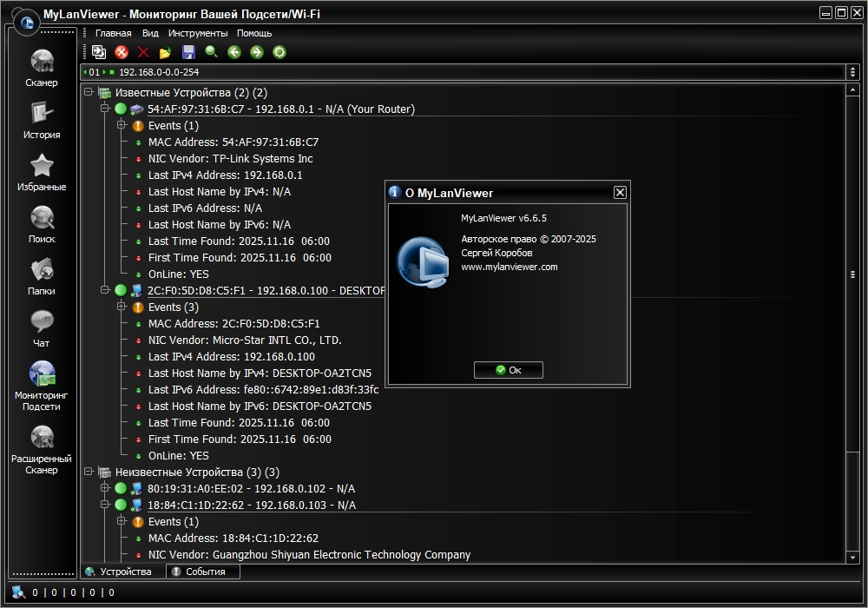Expand Events (1) under 192.168.0.103
Screen dimensions: 868x608
coord(122,521)
